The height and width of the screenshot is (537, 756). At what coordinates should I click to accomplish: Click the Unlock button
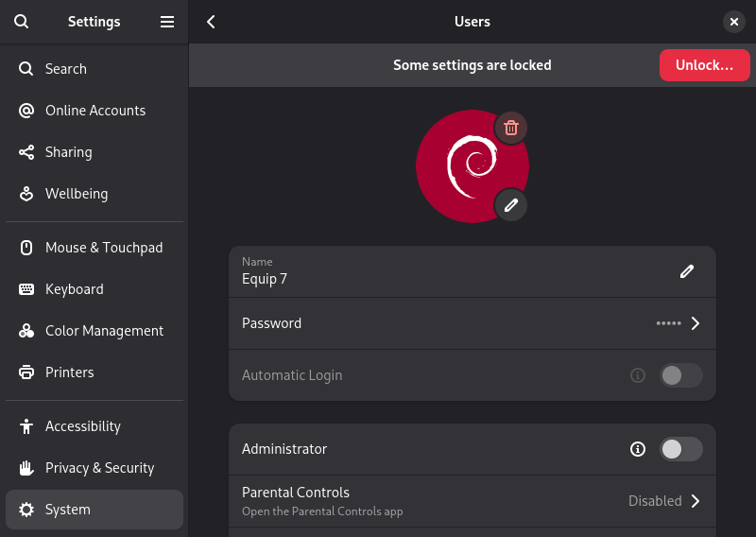(x=704, y=65)
